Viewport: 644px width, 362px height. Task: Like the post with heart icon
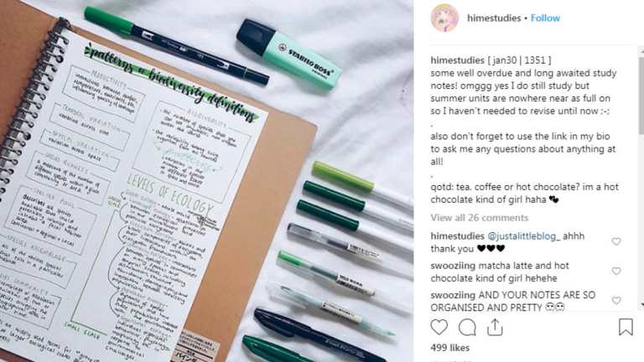coord(439,327)
